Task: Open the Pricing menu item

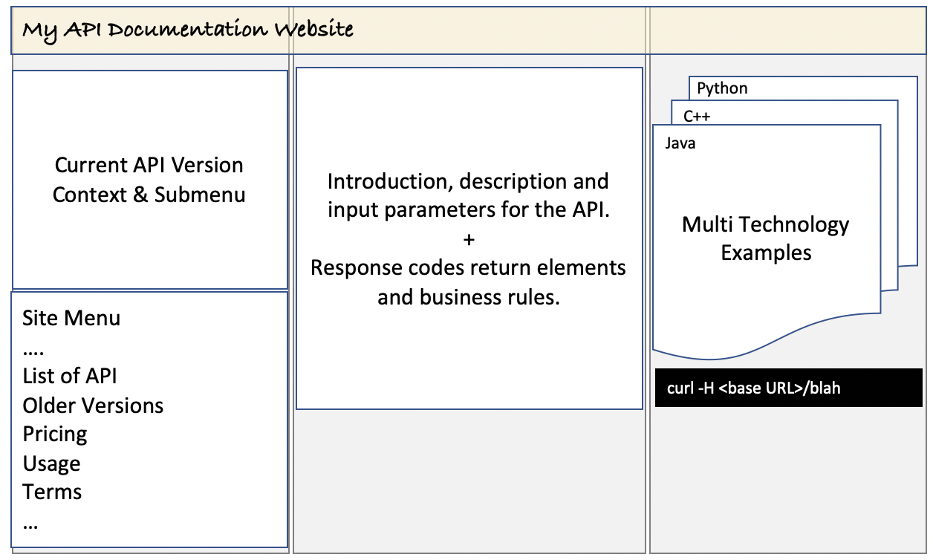Action: click(x=55, y=434)
